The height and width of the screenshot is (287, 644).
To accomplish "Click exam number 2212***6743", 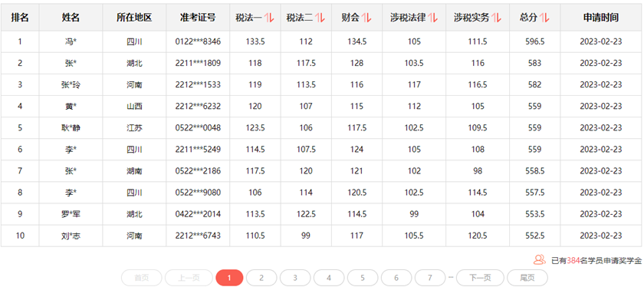I will tap(198, 236).
